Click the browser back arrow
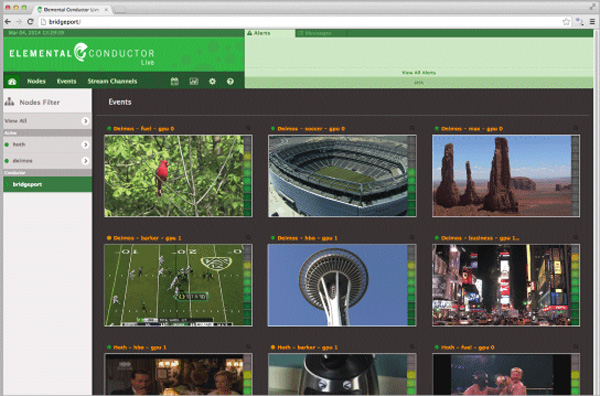Viewport: 600px width, 396px height. pos(8,22)
